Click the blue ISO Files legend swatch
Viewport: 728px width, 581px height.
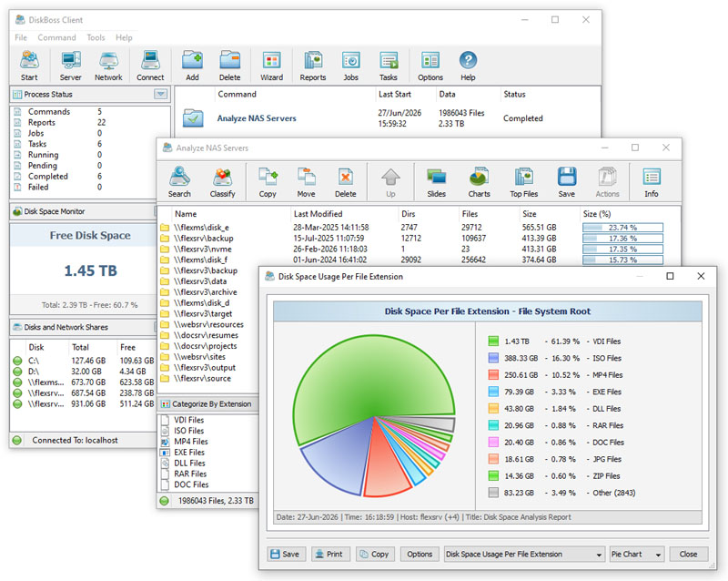[x=493, y=358]
